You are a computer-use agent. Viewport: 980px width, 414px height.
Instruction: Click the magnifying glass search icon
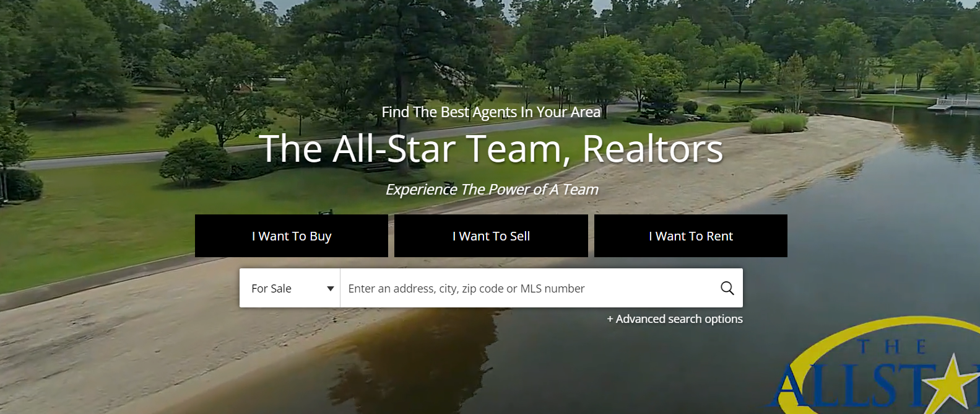[x=727, y=288]
